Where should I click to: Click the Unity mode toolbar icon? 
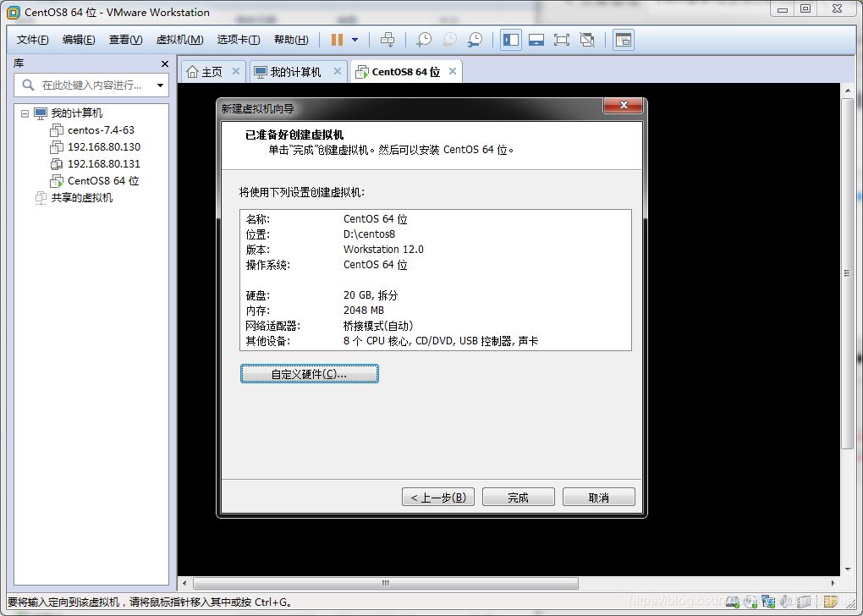tap(587, 40)
